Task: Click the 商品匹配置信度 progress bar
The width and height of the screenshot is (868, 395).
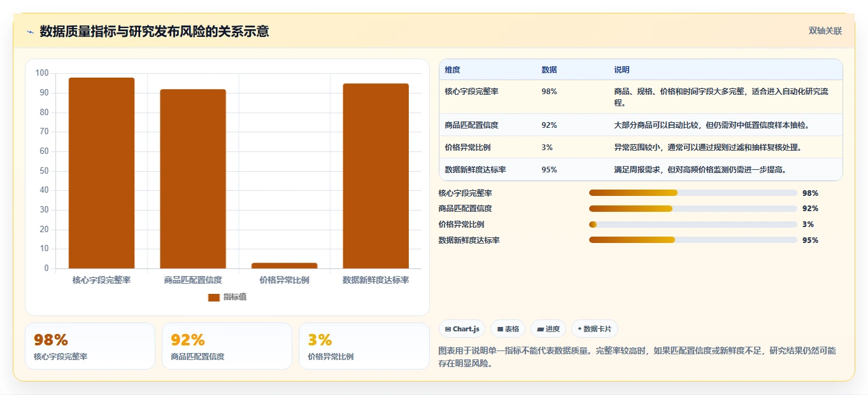Action: (x=693, y=209)
